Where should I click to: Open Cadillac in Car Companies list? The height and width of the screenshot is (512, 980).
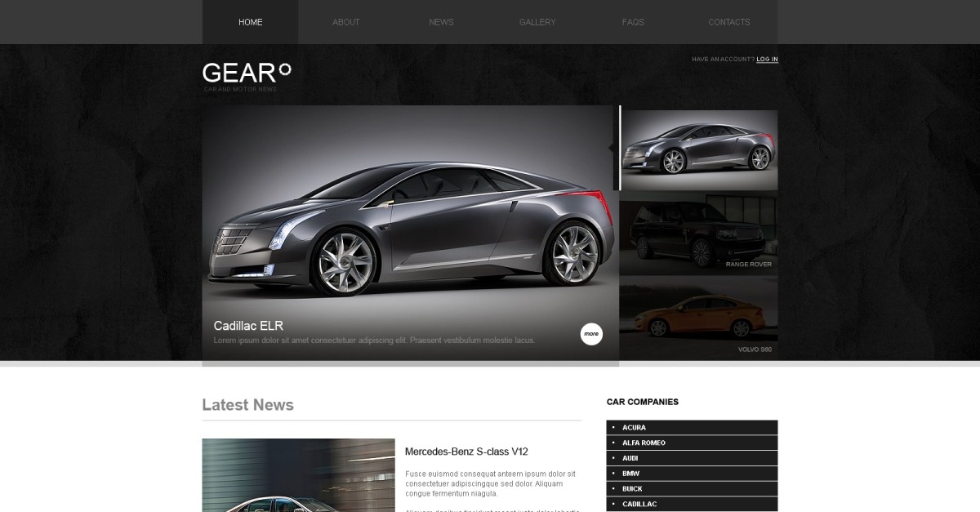click(692, 505)
